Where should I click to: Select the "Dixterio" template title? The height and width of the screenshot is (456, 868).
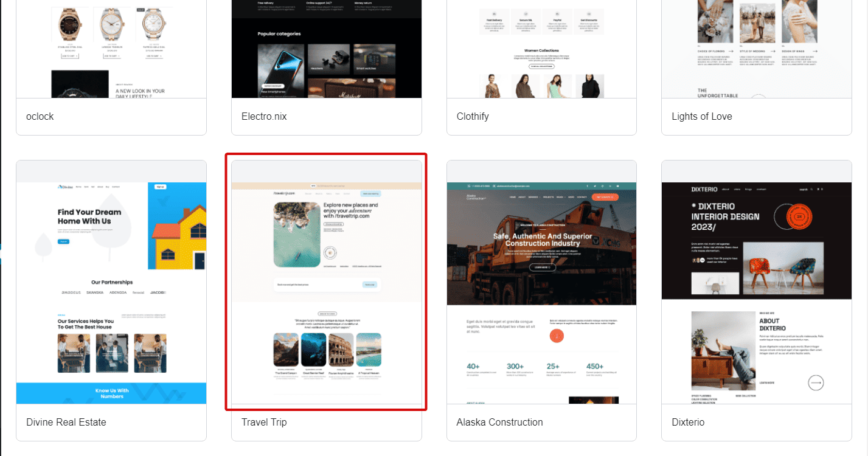pyautogui.click(x=688, y=422)
